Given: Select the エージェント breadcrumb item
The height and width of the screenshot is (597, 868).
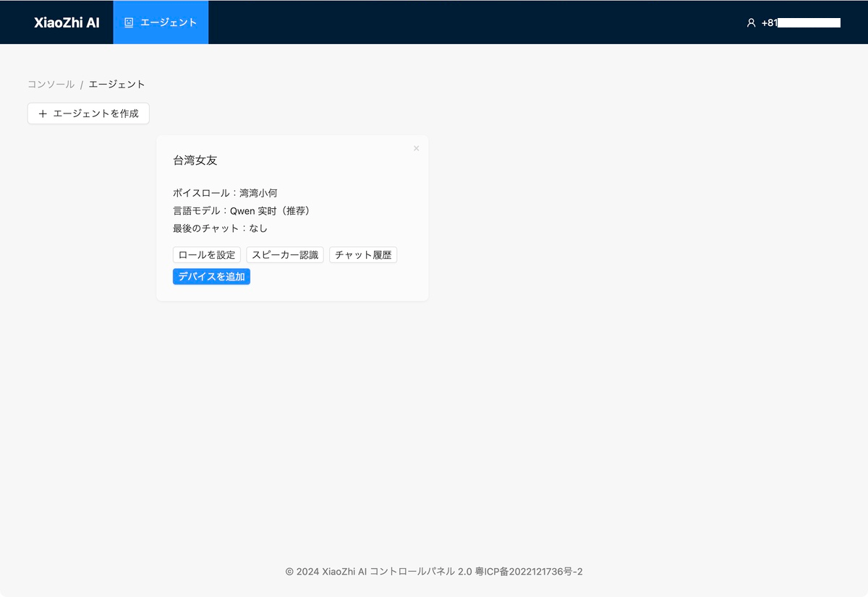Looking at the screenshot, I should click(116, 85).
